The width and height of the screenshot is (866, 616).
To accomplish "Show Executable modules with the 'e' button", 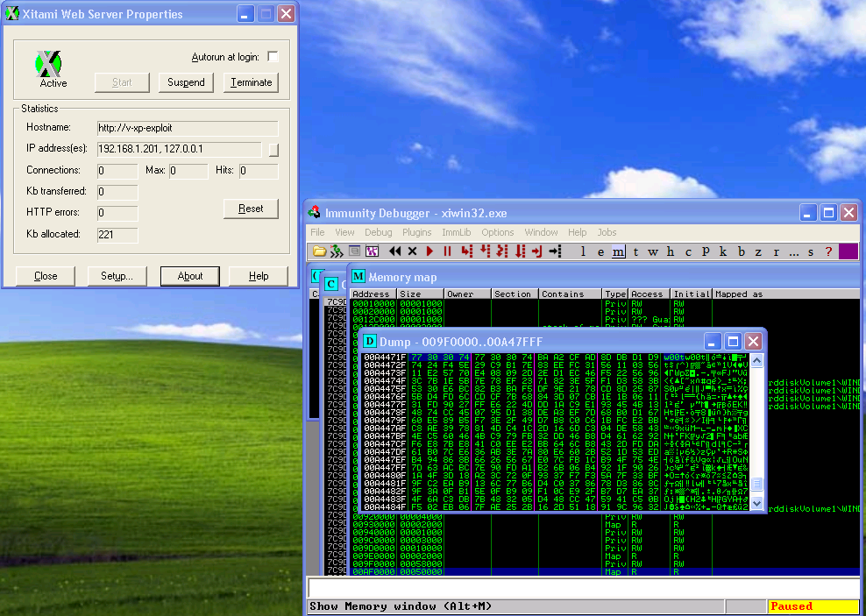I will tap(601, 251).
